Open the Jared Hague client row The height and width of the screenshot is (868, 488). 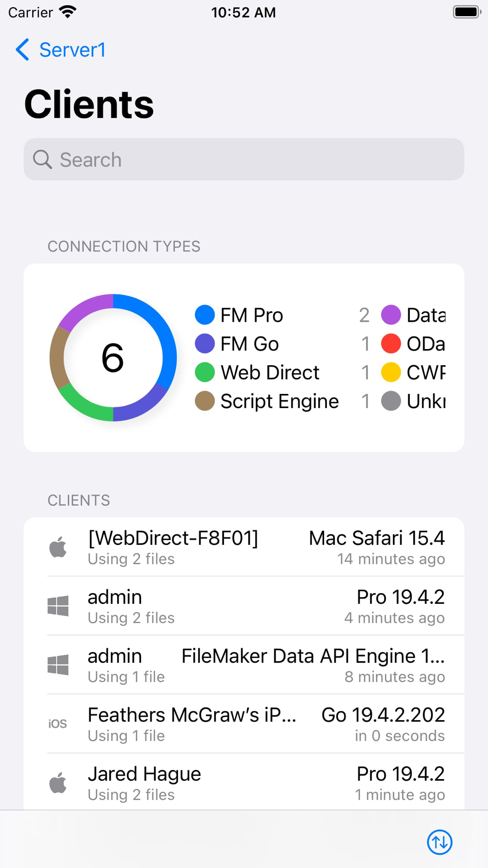pyautogui.click(x=244, y=783)
